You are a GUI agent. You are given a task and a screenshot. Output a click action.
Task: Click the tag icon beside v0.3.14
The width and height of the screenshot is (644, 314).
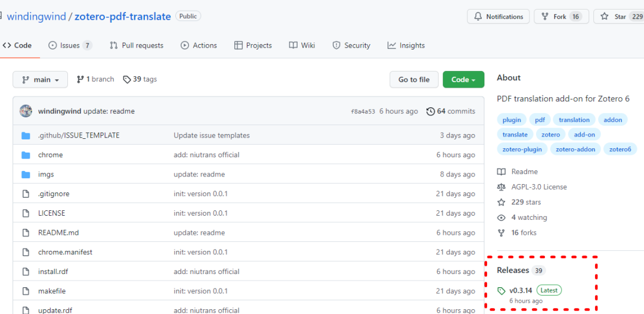pos(501,291)
